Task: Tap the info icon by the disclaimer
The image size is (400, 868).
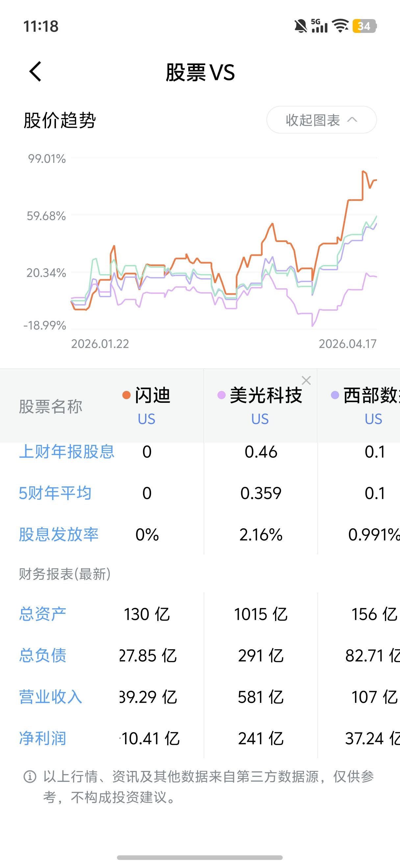Action: click(x=30, y=777)
